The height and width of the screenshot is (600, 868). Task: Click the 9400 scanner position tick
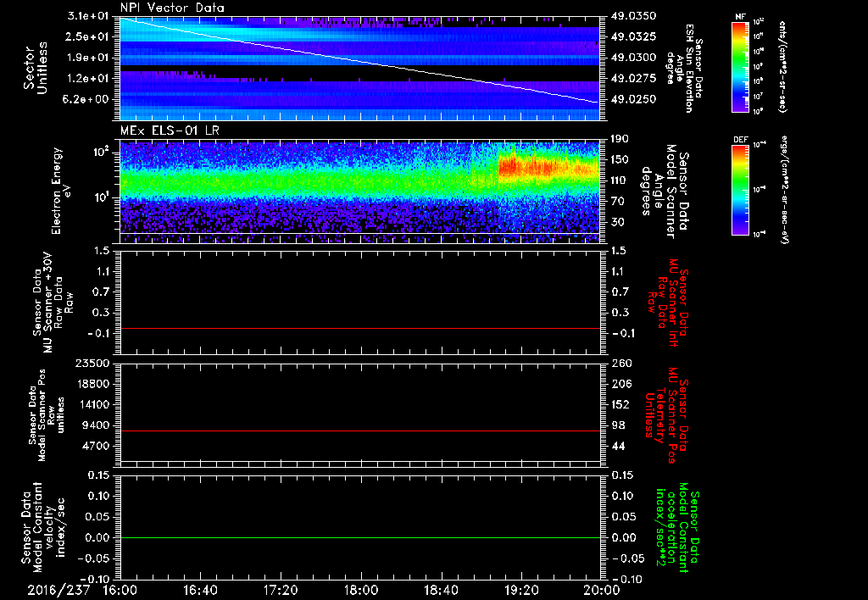(96, 425)
